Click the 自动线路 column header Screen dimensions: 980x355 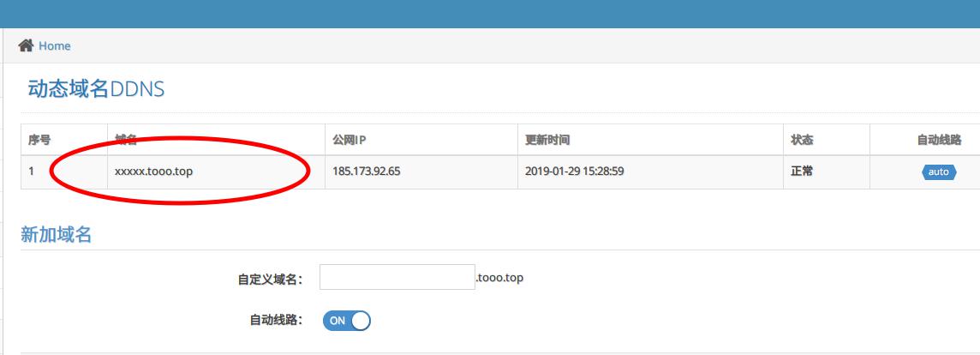coord(938,140)
